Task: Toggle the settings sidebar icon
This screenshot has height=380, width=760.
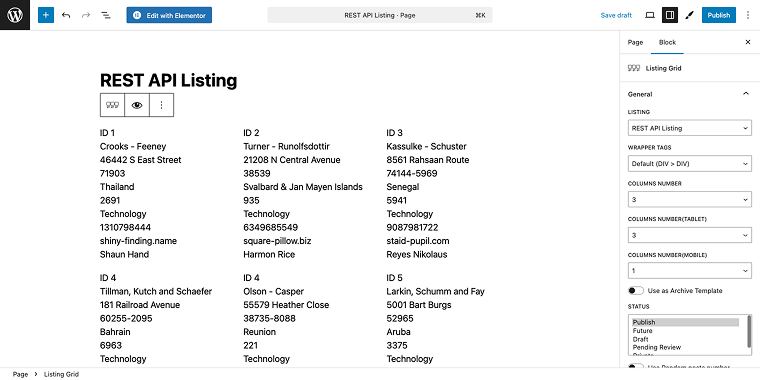Action: pos(670,15)
